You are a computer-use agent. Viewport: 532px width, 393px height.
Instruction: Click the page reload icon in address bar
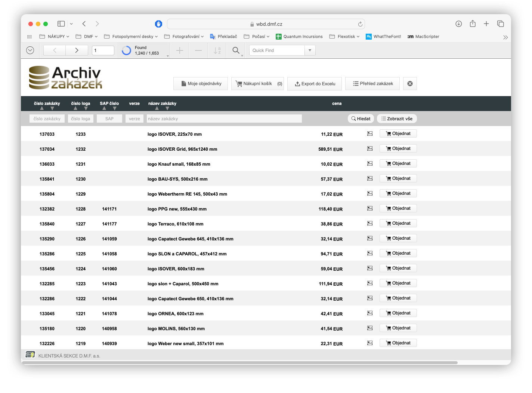[x=360, y=24]
